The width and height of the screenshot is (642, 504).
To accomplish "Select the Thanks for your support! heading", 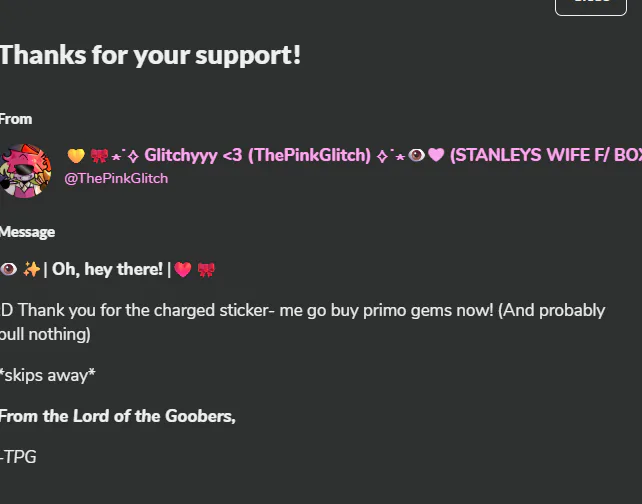I will pyautogui.click(x=150, y=55).
